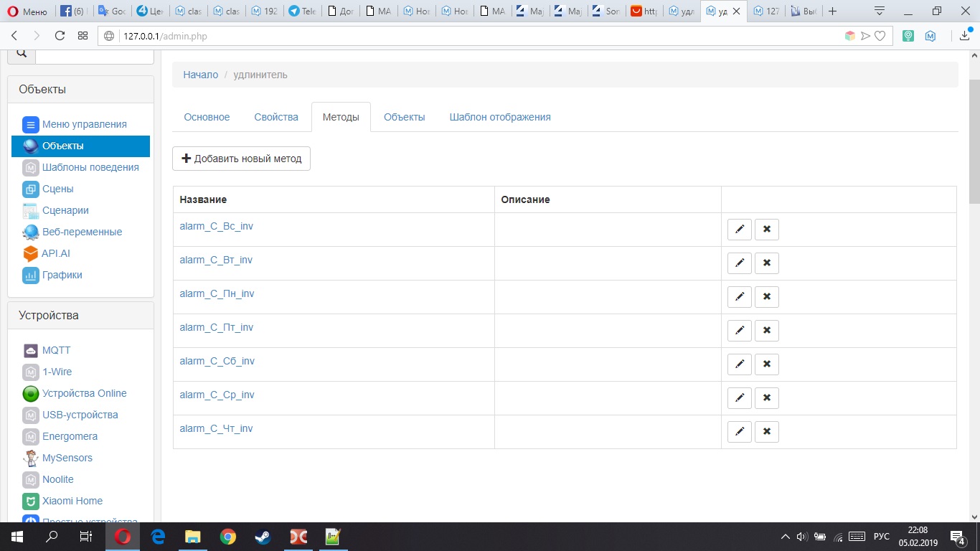Viewport: 980px width, 551px height.
Task: Launch Steam from the taskbar
Action: pos(263,537)
